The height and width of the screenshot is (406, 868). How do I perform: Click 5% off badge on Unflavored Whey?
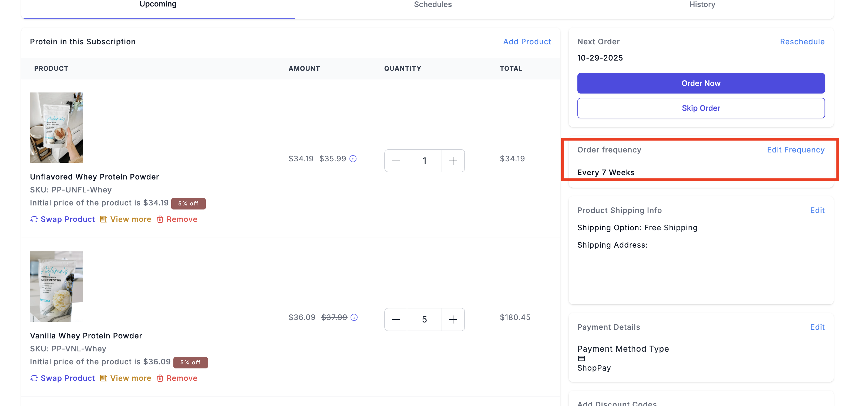pos(188,204)
